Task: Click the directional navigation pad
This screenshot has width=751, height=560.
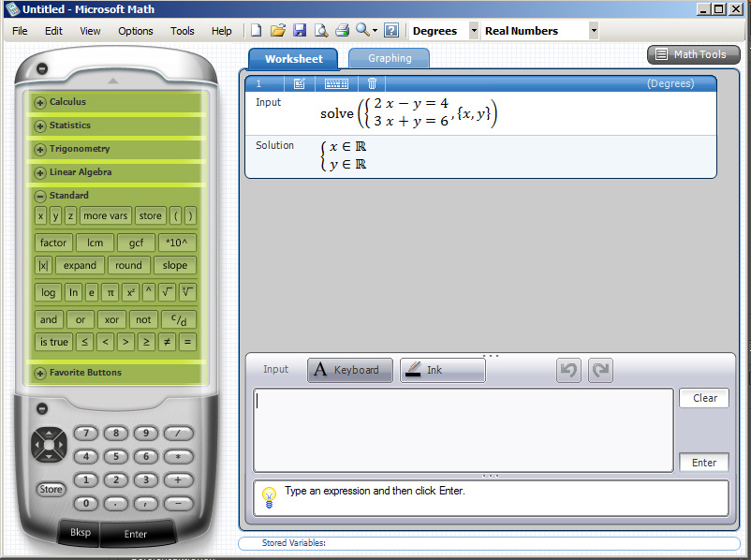Action: pyautogui.click(x=49, y=445)
